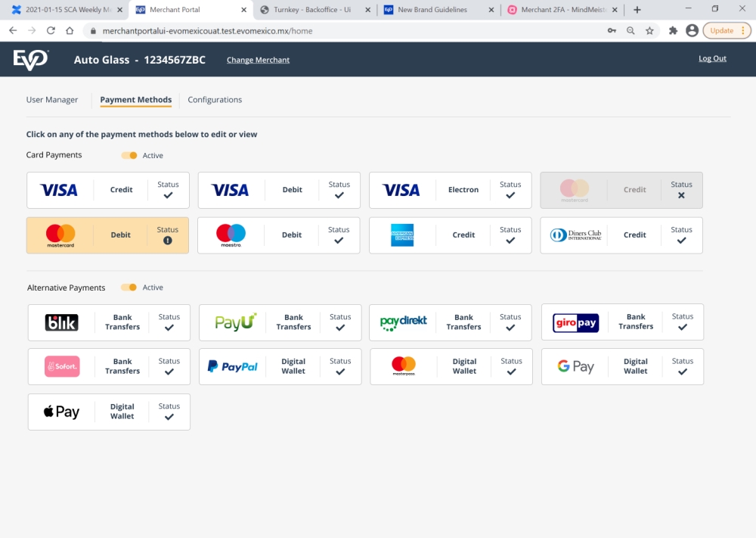Image resolution: width=756 pixels, height=538 pixels.
Task: Open the Visa Credit card logo
Action: pyautogui.click(x=59, y=190)
